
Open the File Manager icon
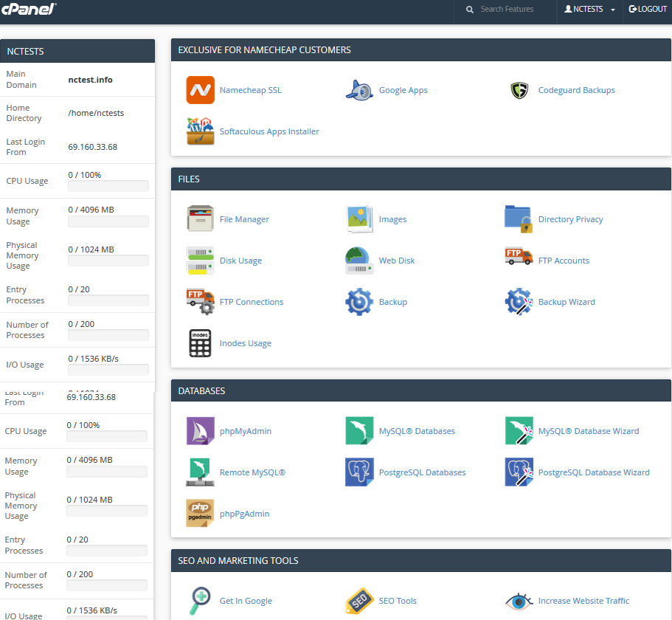(200, 219)
